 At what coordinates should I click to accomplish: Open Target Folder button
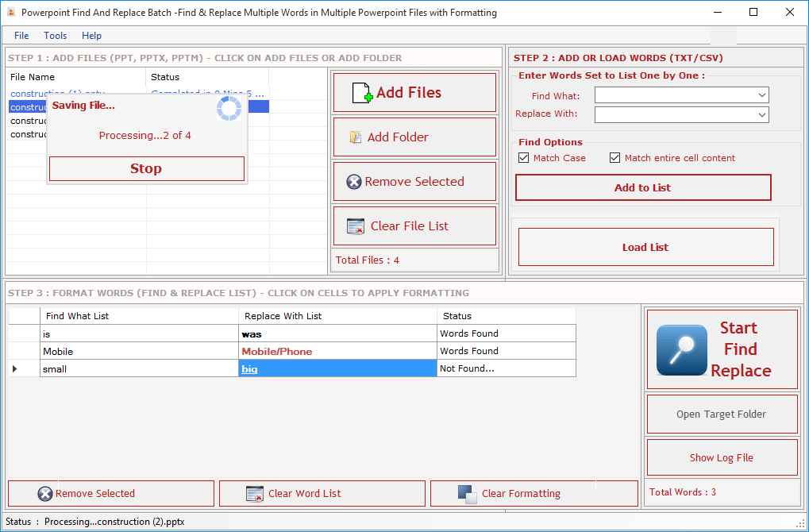(722, 414)
